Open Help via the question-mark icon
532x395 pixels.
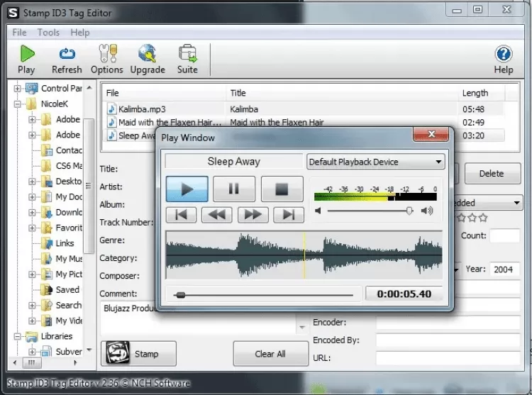(503, 54)
